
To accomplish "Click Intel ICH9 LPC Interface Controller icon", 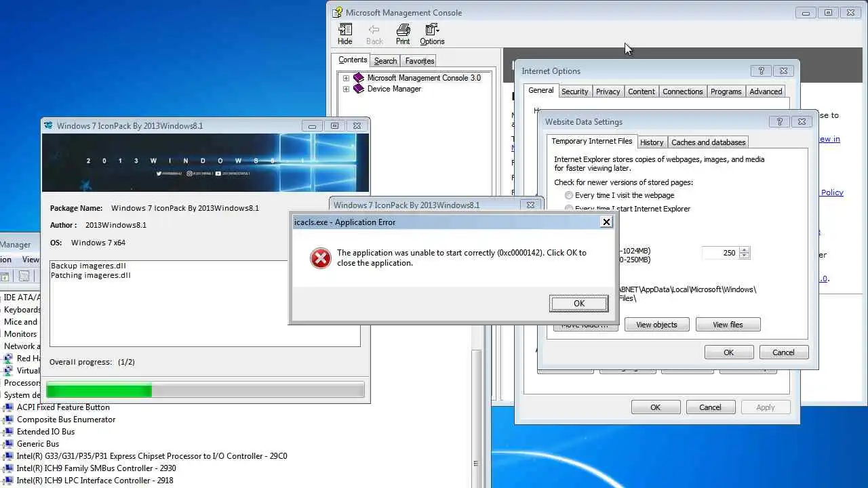I will (x=8, y=481).
